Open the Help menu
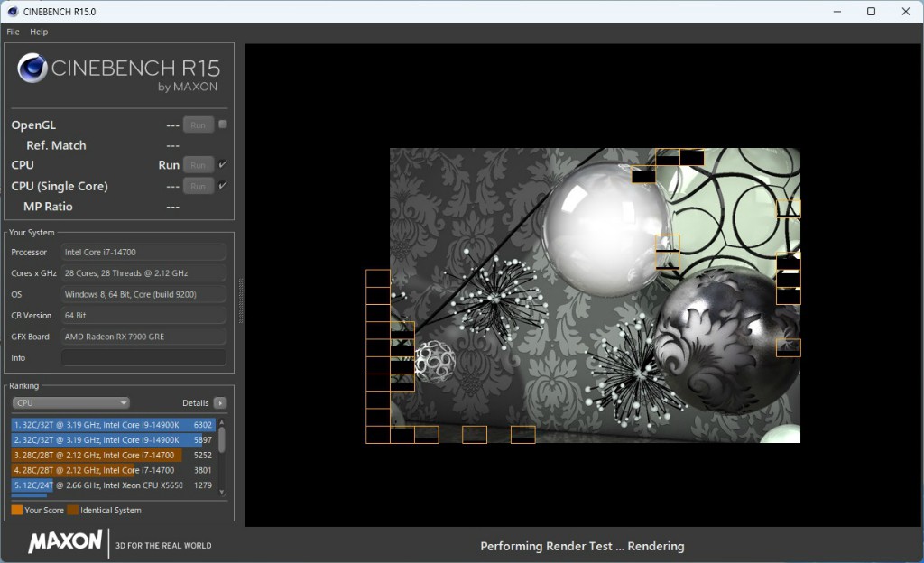Image resolution: width=924 pixels, height=563 pixels. [39, 32]
